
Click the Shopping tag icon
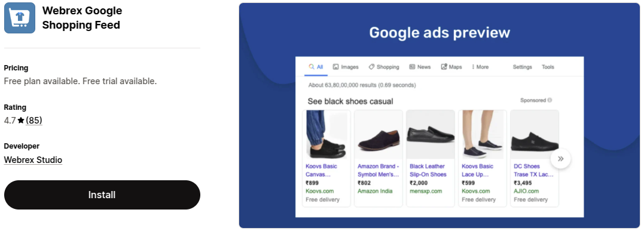coord(371,66)
